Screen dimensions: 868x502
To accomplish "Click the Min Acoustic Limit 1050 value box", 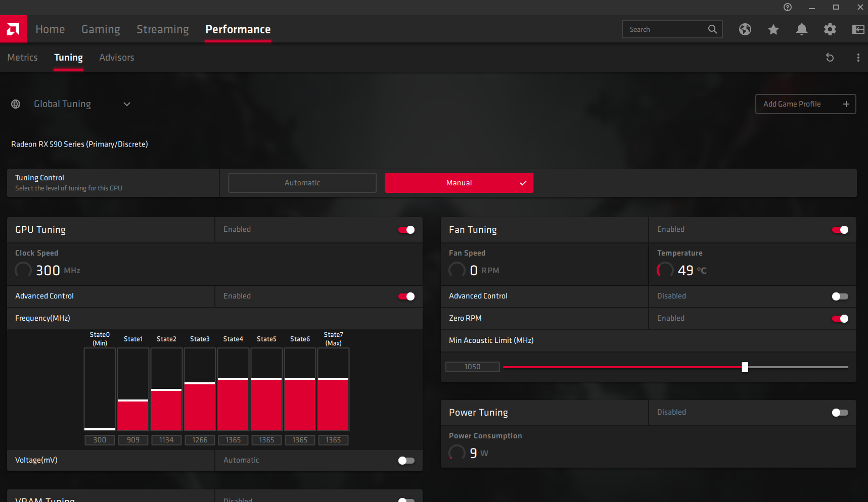I will point(473,367).
